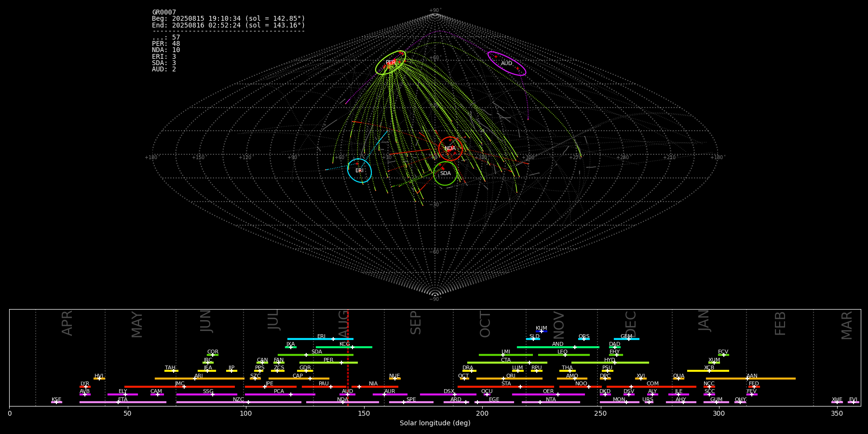Screen dimensions: 868x434
Task: Click the HYD shower bar in the timeline
Action: 610,363
